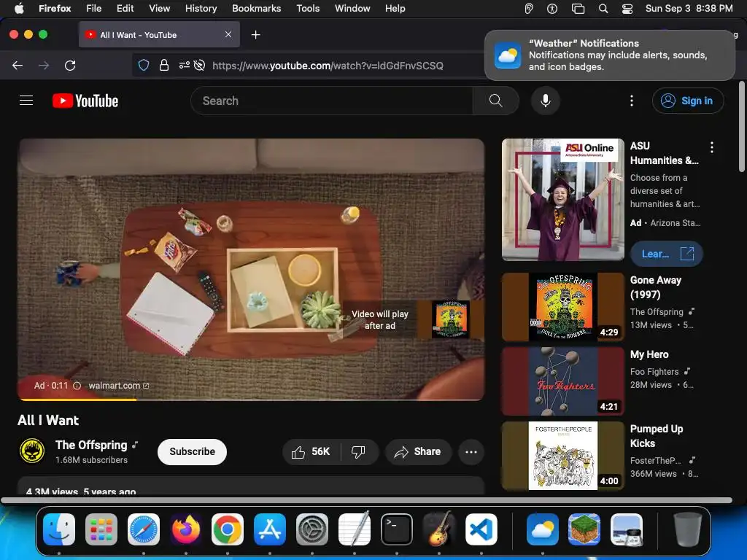747x560 pixels.
Task: Click the horizontal scrollbar below page
Action: click(366, 500)
